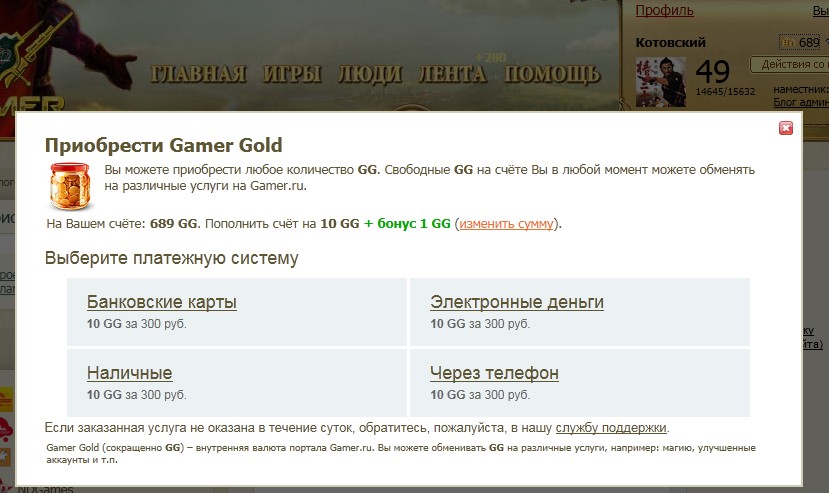The width and height of the screenshot is (829, 493).
Task: Select the Наличные payment option
Action: [x=130, y=373]
